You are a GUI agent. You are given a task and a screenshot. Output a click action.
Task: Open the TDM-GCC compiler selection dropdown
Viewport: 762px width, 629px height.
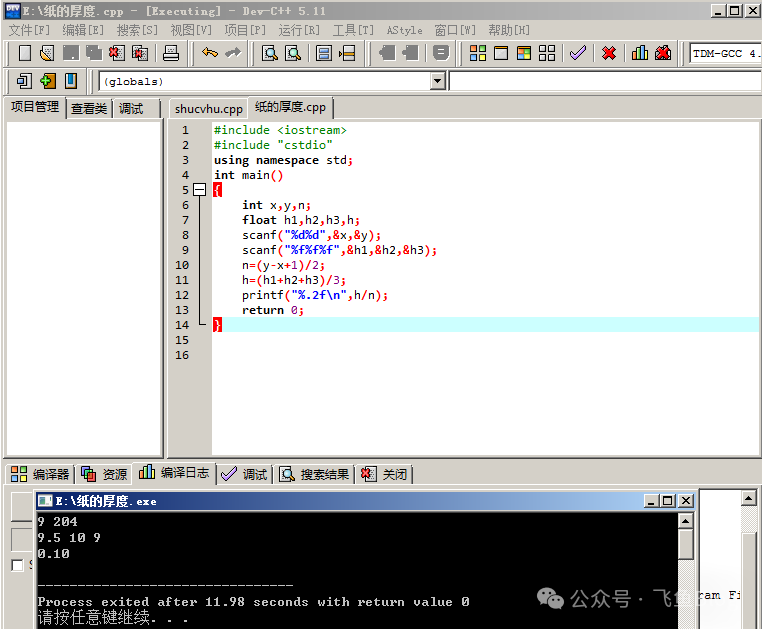pyautogui.click(x=725, y=53)
